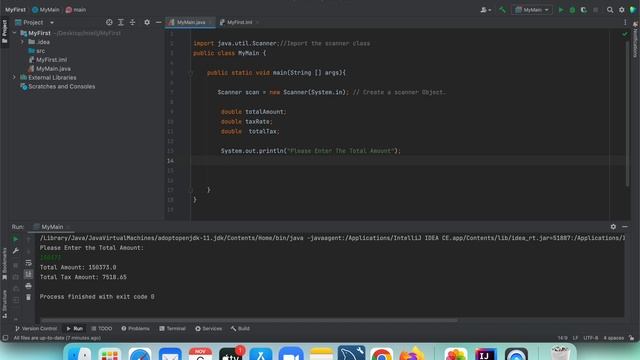Toggle the Notifications side panel
Image resolution: width=640 pixels, height=360 pixels.
(635, 40)
